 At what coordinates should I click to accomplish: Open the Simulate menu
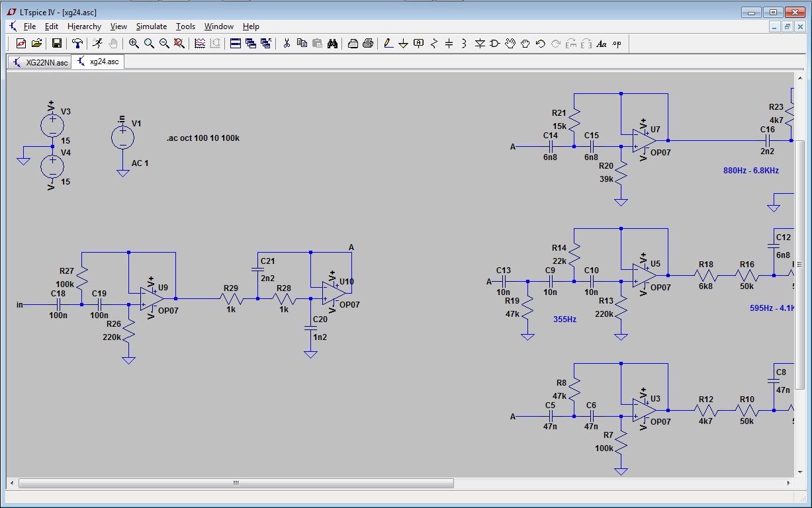coord(151,26)
